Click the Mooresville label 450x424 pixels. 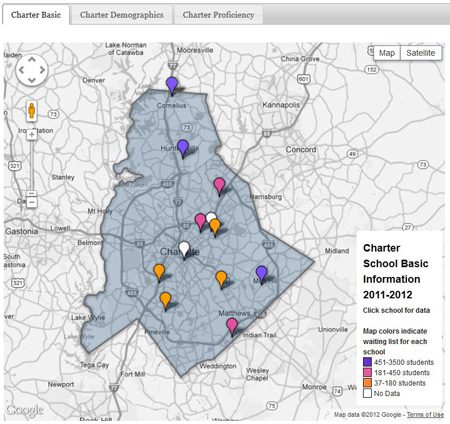195,50
